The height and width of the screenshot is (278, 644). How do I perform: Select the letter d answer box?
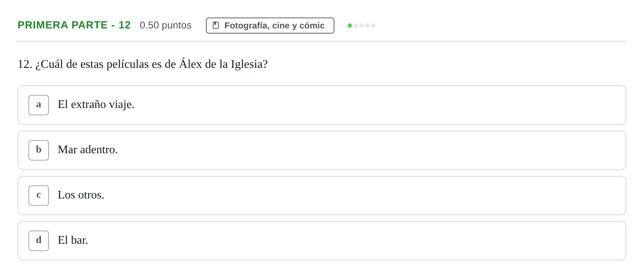(39, 241)
